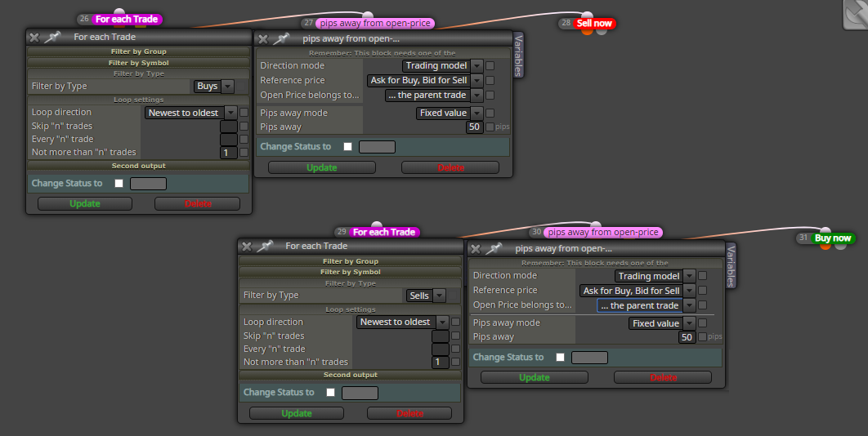Pin the pips away panel under block 27
Image resolution: width=868 pixels, height=436 pixels.
point(282,38)
